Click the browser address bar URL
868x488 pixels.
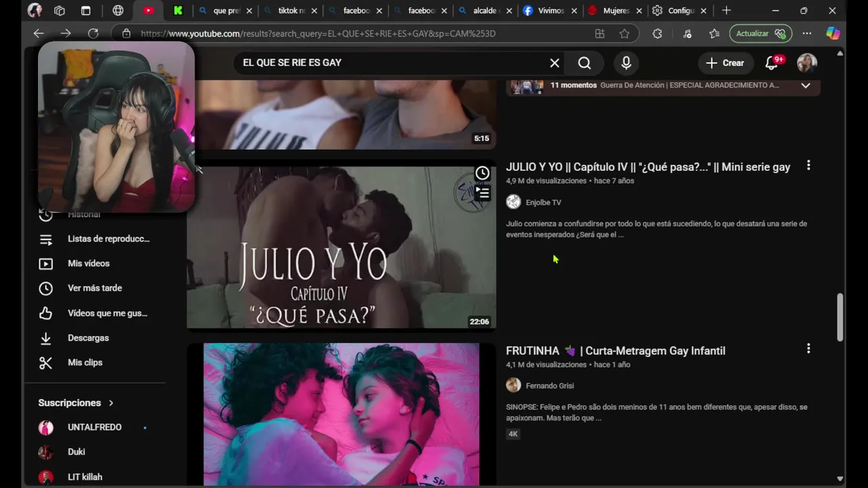pos(318,33)
